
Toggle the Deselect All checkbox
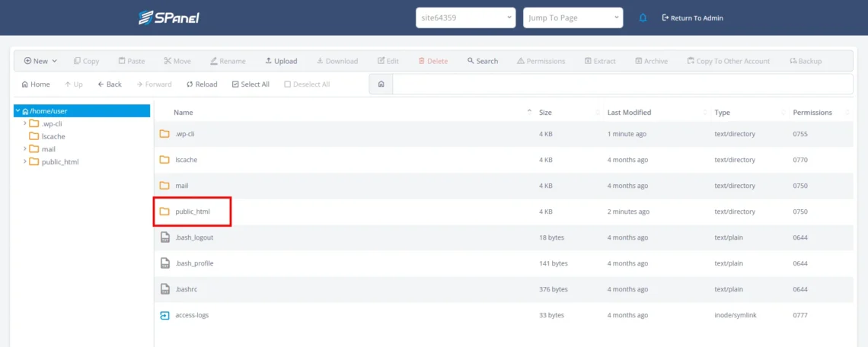288,84
